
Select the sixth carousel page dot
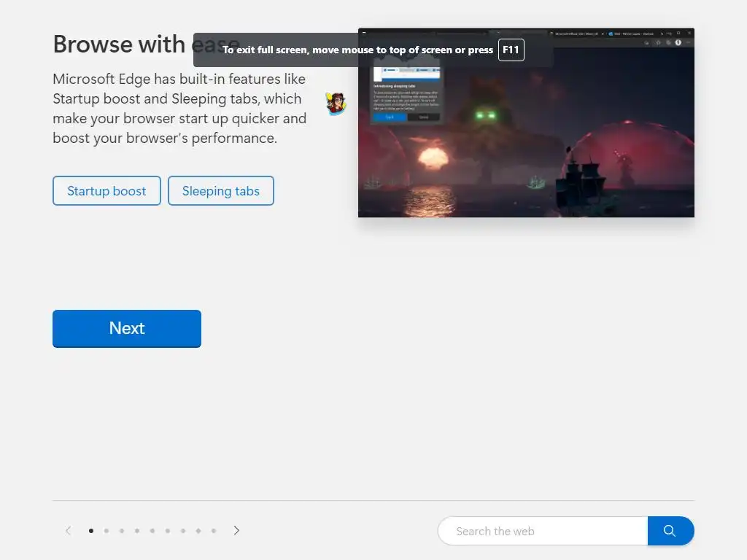click(x=168, y=531)
